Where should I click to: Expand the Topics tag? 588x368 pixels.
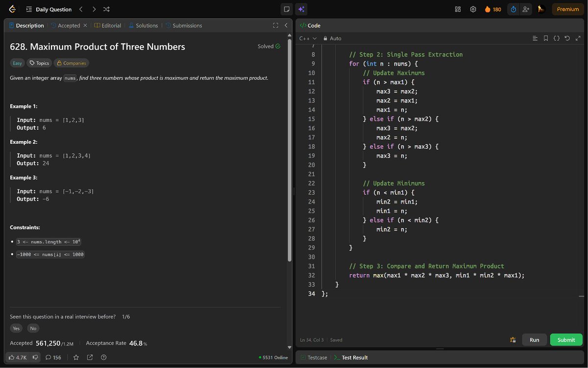[39, 63]
